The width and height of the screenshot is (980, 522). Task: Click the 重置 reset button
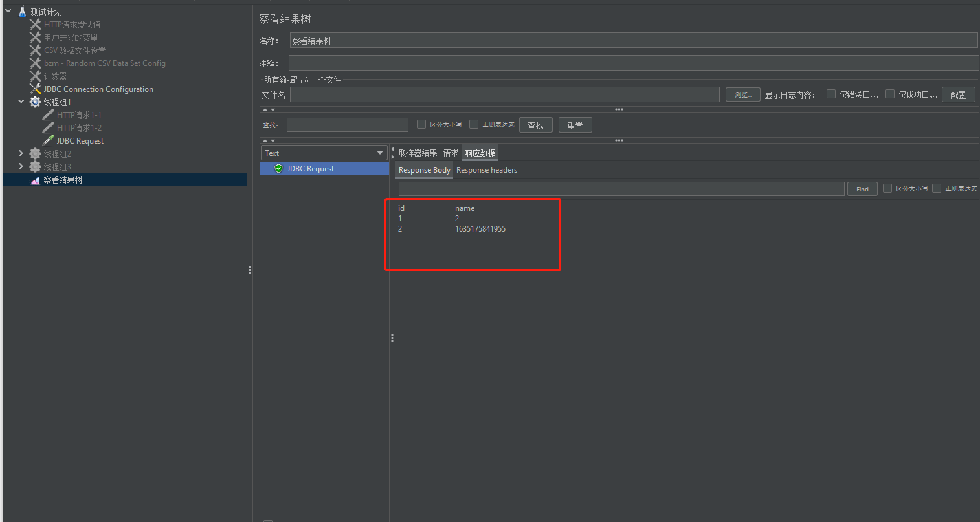[x=575, y=125]
